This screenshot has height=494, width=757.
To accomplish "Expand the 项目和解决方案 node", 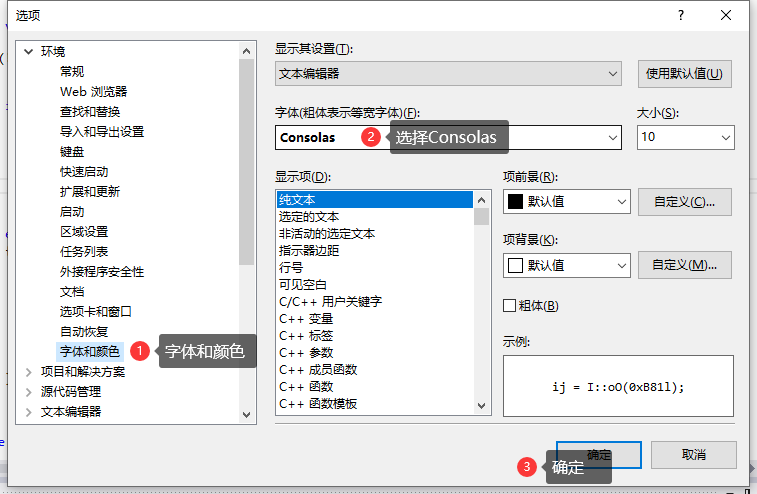I will 28,372.
